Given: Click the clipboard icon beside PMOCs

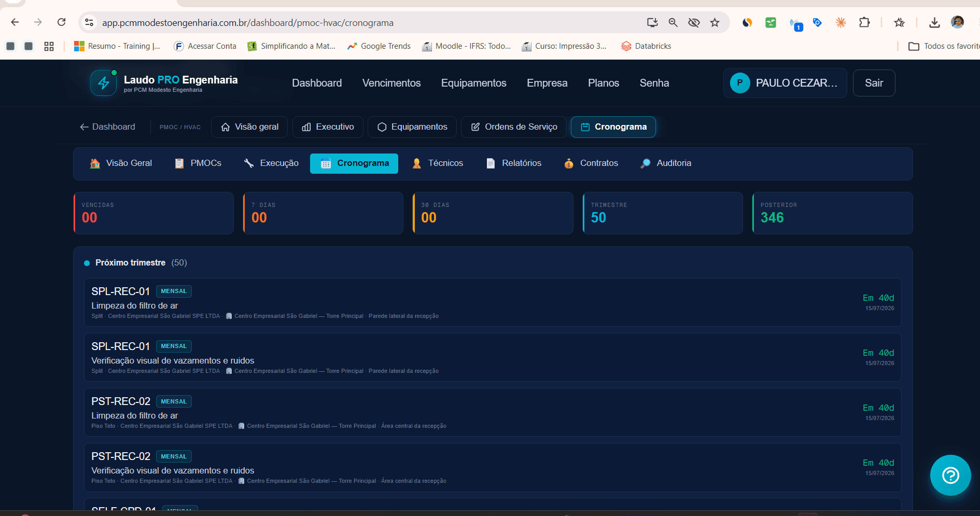Looking at the screenshot, I should (179, 163).
